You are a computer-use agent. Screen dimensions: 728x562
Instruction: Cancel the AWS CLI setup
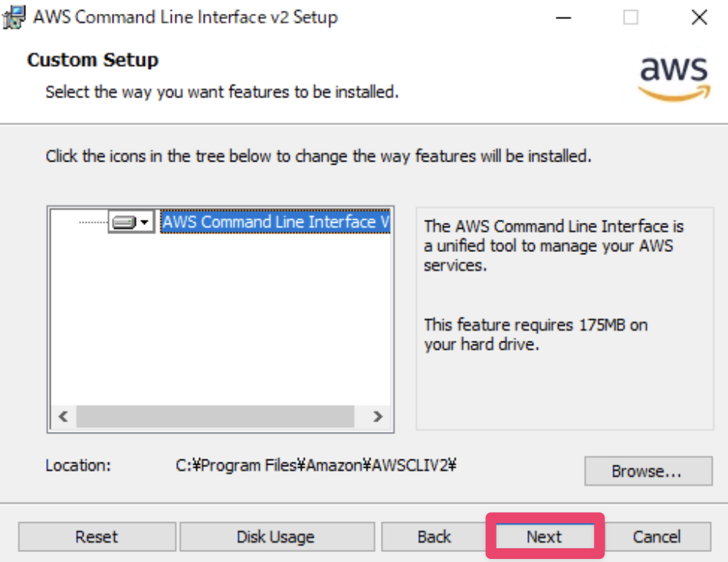pos(657,537)
